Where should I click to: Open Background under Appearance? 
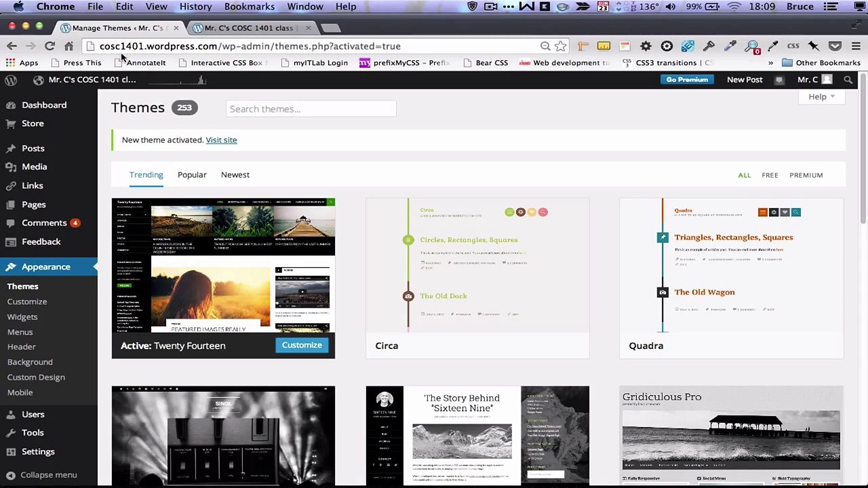tap(30, 362)
